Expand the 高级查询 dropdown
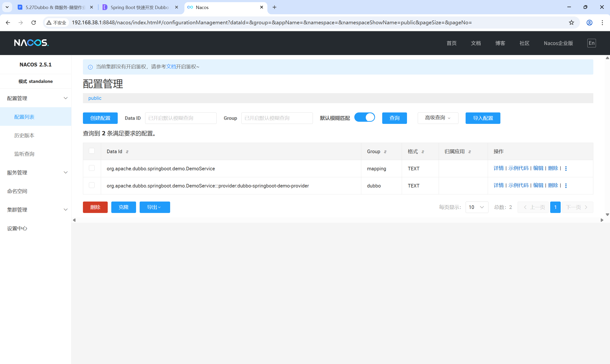This screenshot has width=610, height=364. pos(438,118)
